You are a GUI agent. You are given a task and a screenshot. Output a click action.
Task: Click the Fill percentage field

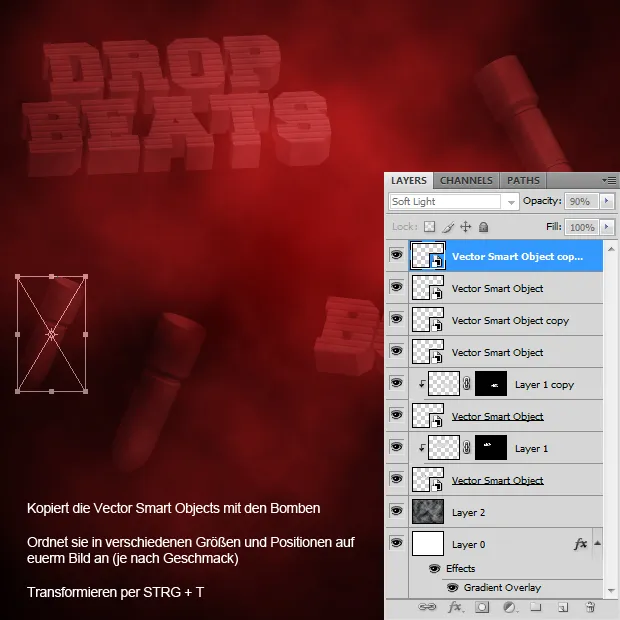582,227
